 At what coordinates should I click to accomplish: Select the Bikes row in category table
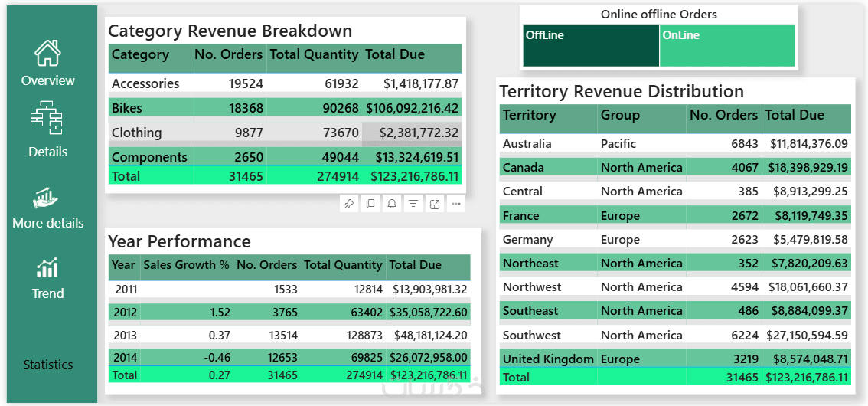click(127, 108)
